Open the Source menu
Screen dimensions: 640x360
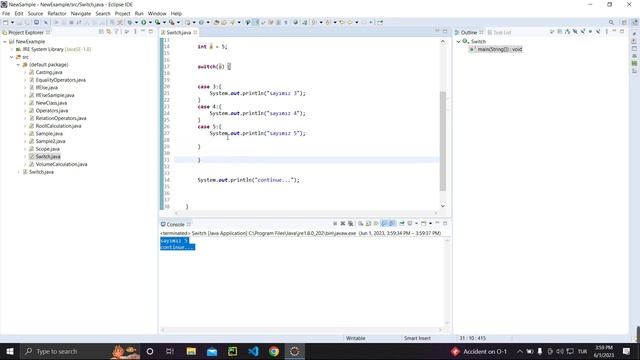point(35,13)
